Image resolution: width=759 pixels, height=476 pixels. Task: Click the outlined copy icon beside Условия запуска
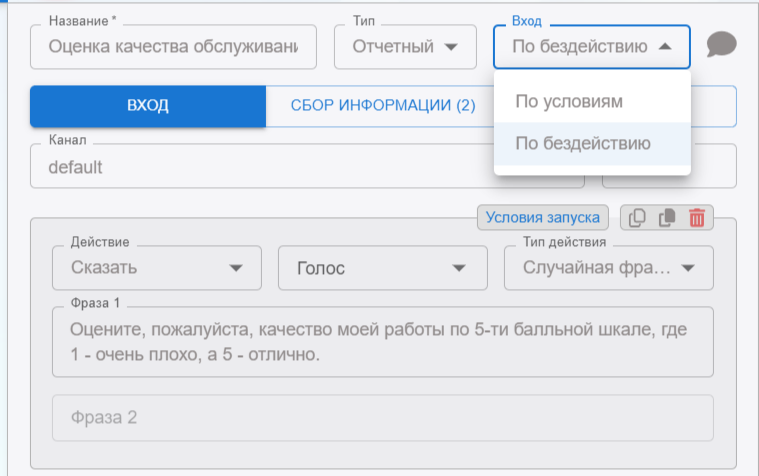pyautogui.click(x=637, y=218)
